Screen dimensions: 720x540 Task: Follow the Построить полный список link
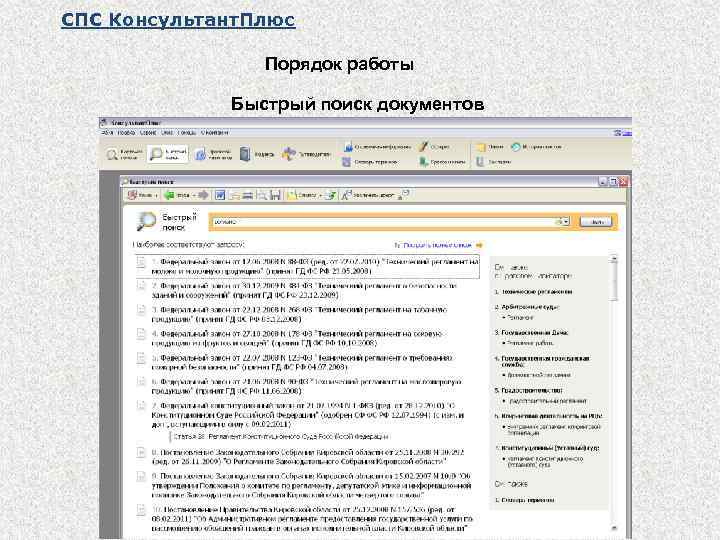click(438, 245)
